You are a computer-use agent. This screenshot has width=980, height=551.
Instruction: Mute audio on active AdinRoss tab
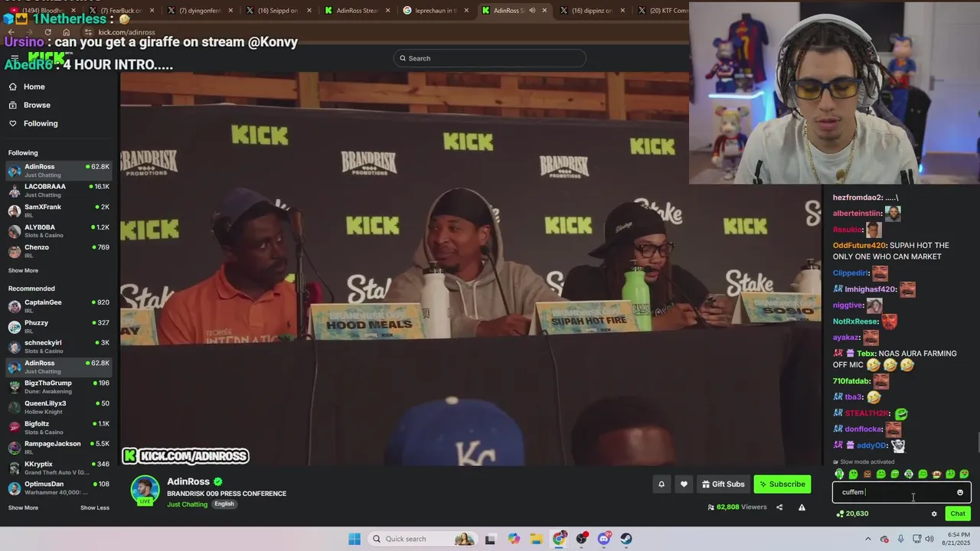pos(534,11)
